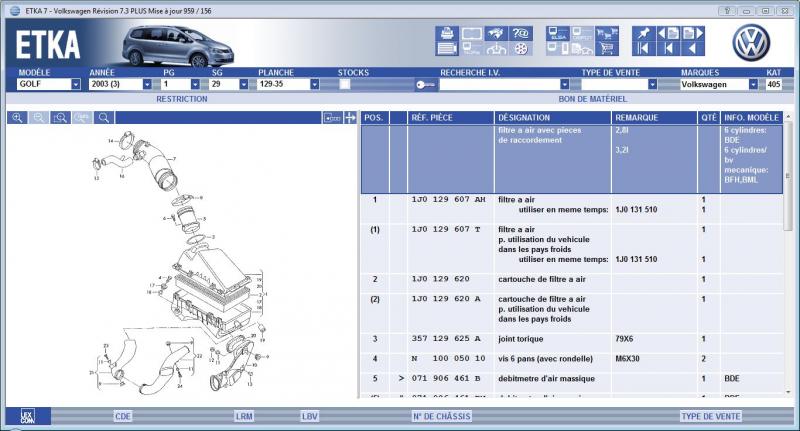This screenshot has width=800, height=431.
Task: Click the REMARQUE column header
Action: coord(654,118)
